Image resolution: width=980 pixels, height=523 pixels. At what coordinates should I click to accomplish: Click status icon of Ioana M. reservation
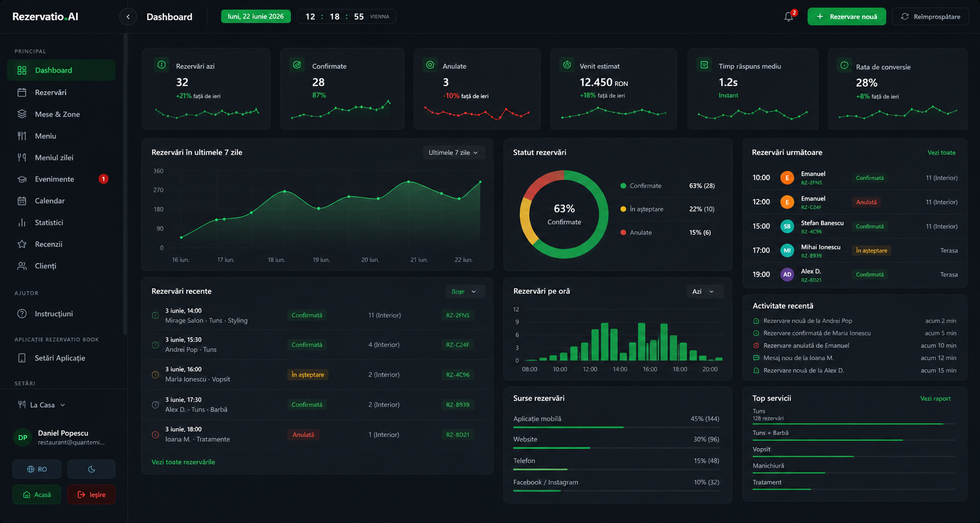(x=155, y=435)
